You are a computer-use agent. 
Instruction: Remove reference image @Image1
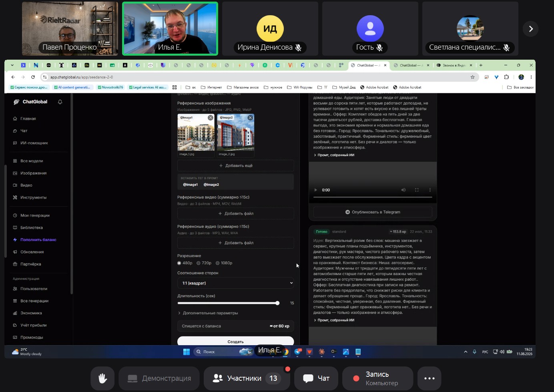click(x=211, y=118)
